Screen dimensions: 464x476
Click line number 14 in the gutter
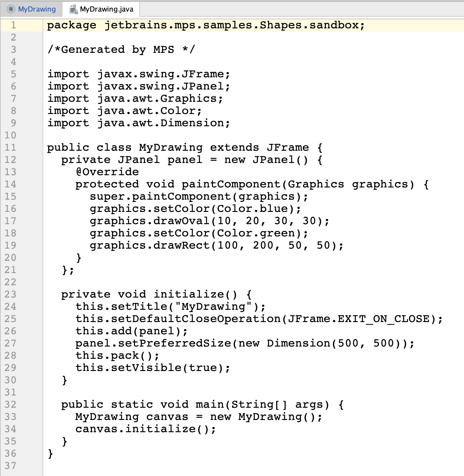[x=10, y=184]
